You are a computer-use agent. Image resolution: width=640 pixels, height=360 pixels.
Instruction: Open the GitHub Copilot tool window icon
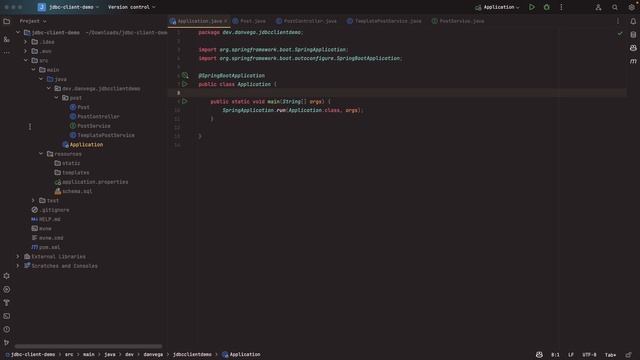click(633, 48)
